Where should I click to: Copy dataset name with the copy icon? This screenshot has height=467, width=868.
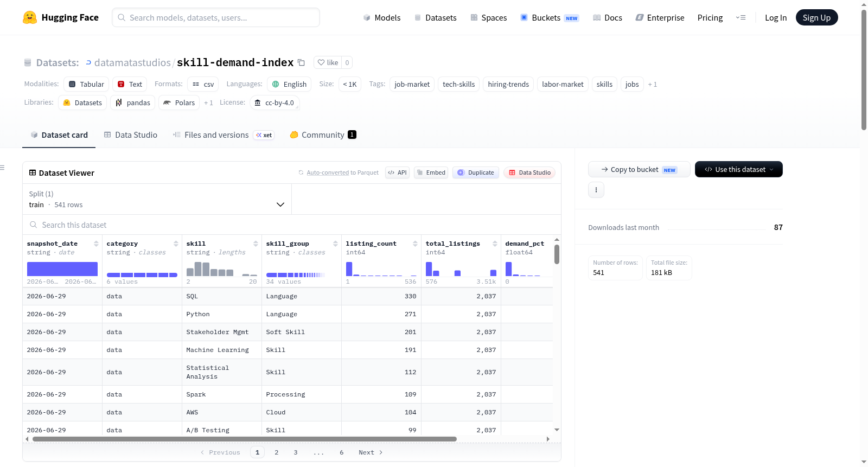[x=302, y=62]
